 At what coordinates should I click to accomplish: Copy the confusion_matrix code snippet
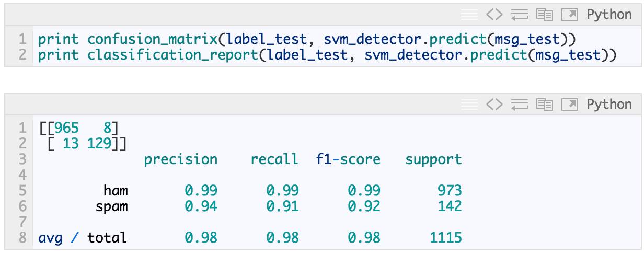point(545,15)
